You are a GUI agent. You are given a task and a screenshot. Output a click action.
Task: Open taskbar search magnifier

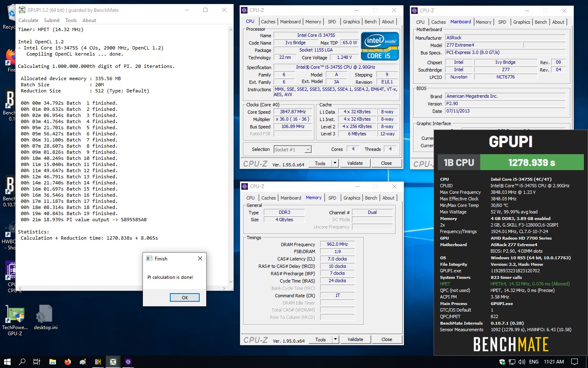(22, 362)
